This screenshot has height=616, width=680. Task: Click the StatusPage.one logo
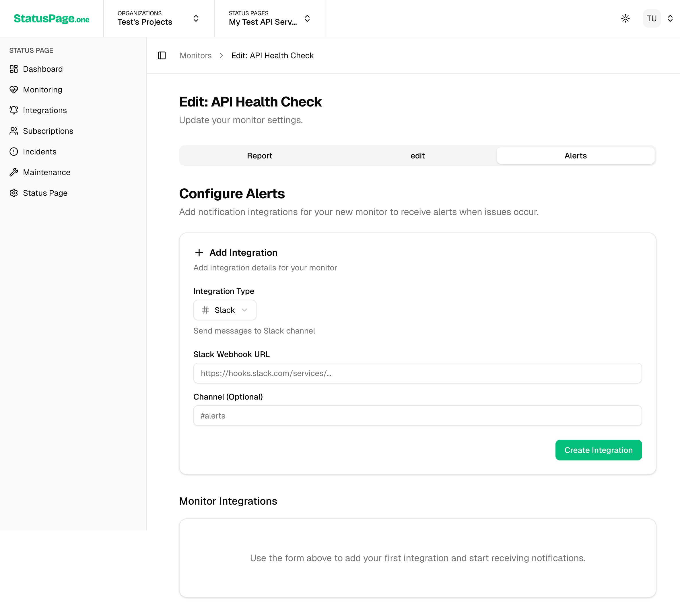pyautogui.click(x=52, y=19)
